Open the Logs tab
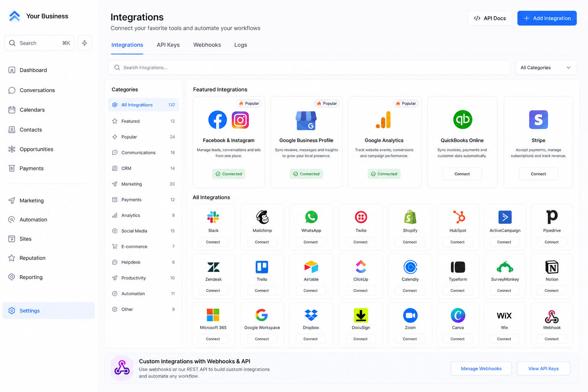This screenshot has height=392, width=588. (241, 45)
